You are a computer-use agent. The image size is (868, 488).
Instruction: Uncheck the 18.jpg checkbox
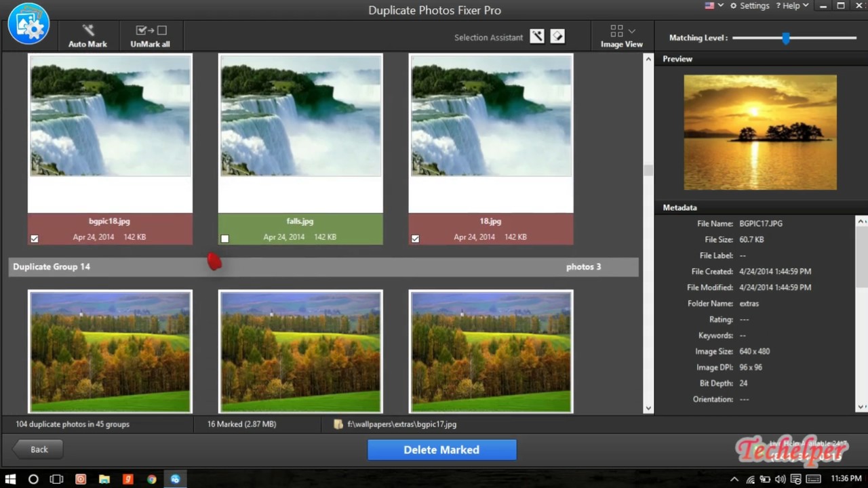coord(415,239)
